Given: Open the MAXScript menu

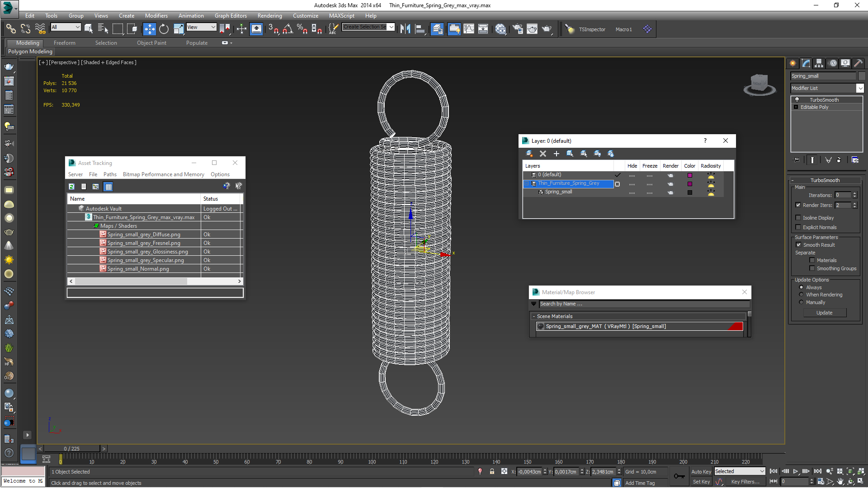Looking at the screenshot, I should pyautogui.click(x=342, y=16).
